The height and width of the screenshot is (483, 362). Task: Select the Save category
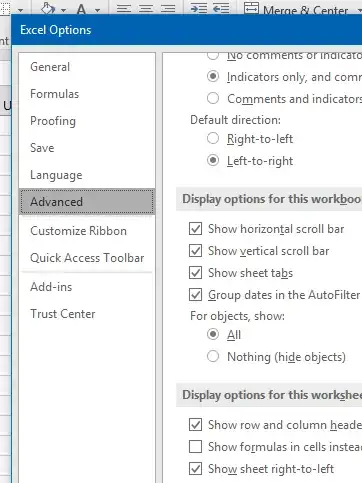click(87, 148)
